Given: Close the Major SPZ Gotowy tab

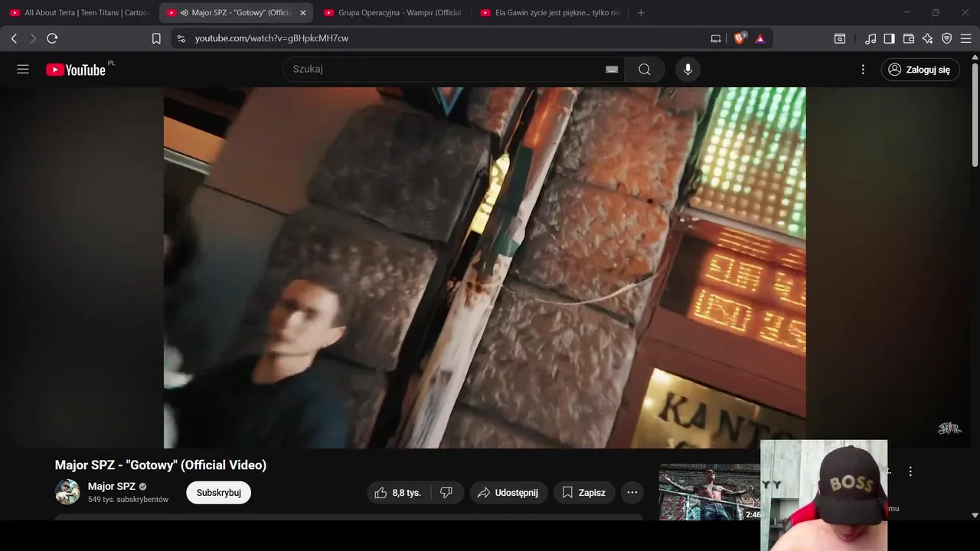Looking at the screenshot, I should (303, 13).
